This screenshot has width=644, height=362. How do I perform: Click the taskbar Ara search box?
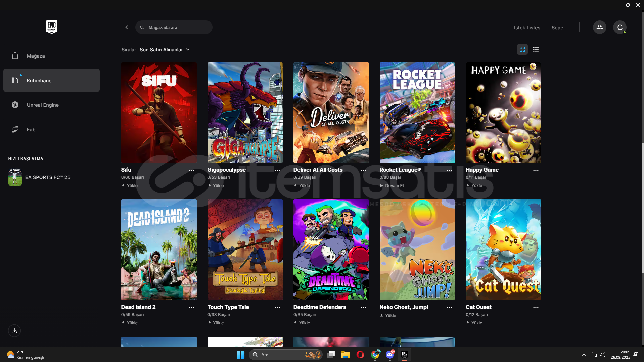286,355
